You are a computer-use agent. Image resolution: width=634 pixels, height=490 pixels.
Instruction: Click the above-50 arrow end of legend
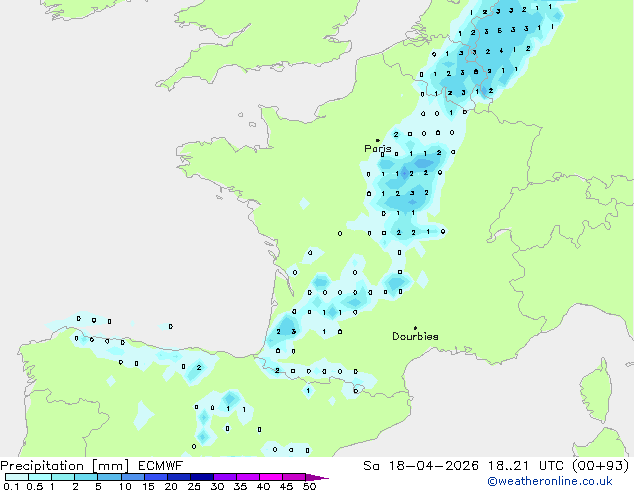point(317,477)
